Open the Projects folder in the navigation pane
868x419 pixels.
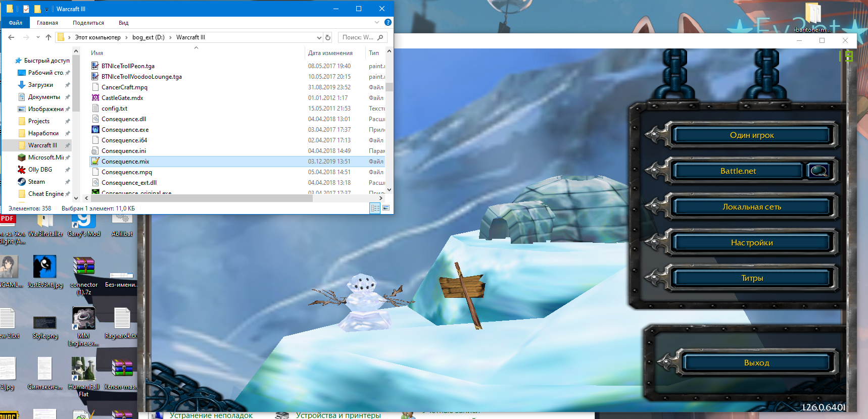[39, 121]
